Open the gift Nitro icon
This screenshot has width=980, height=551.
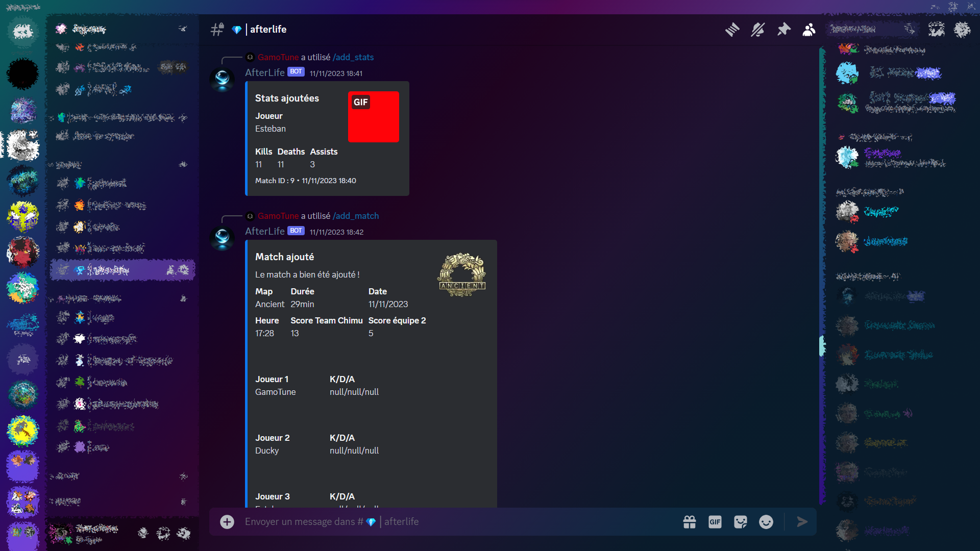pos(690,521)
